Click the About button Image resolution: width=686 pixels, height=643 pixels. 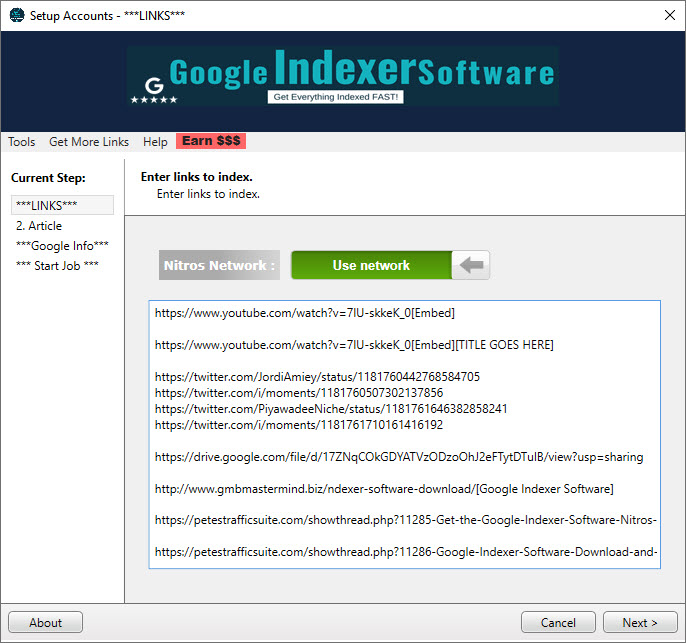pyautogui.click(x=46, y=622)
